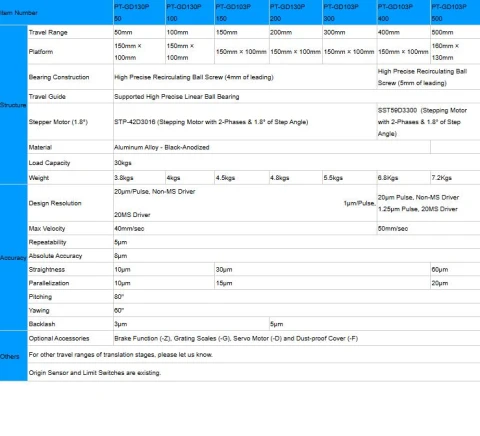Screen dimensions: 480x436
Task: Click the "Stepper Motor (1.8°)" row label
Action: [x=58, y=122]
